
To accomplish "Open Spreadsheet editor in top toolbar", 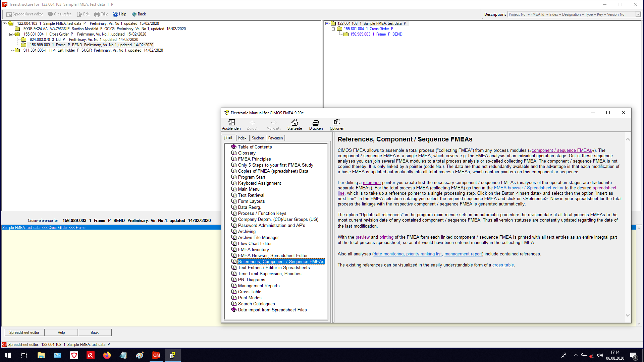I will pos(24,14).
